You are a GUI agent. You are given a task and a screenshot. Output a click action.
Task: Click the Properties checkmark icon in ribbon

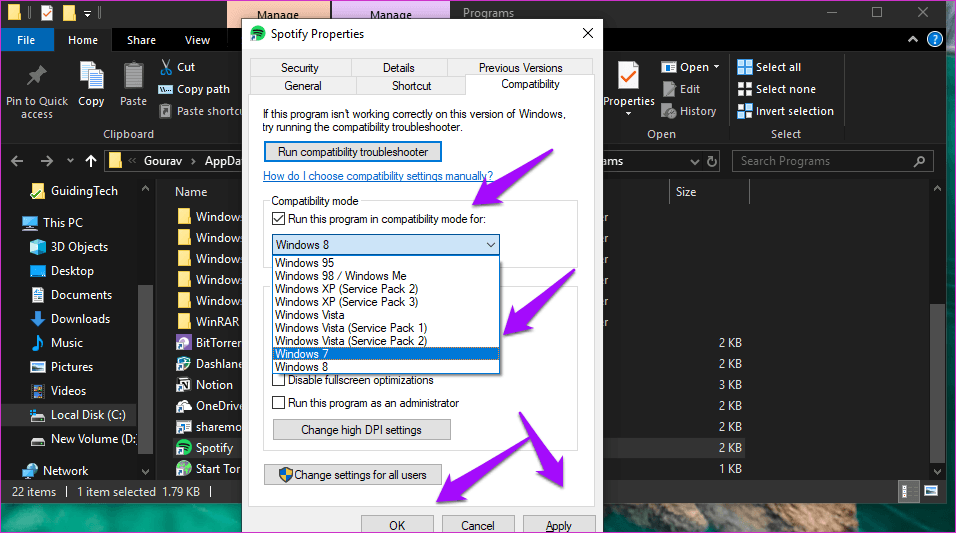628,76
